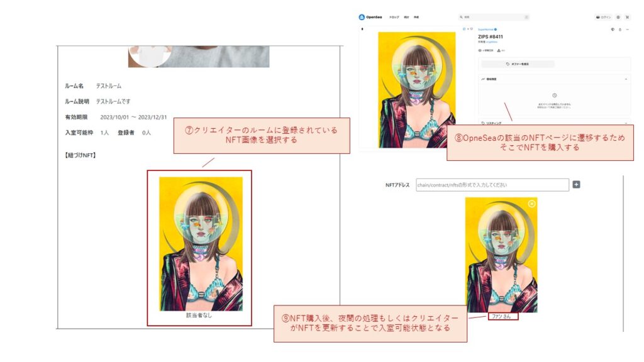Click the NFT address input field
This screenshot has width=644, height=362.
(492, 185)
